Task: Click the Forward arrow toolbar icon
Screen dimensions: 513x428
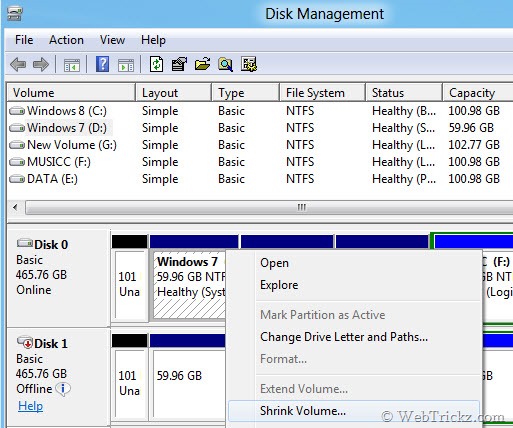Action: (x=41, y=64)
